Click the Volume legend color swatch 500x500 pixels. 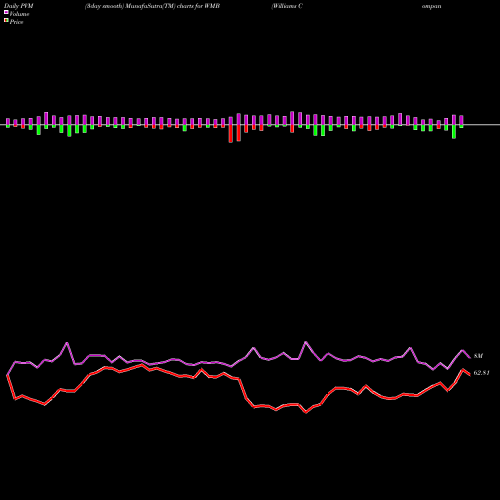pos(6,12)
